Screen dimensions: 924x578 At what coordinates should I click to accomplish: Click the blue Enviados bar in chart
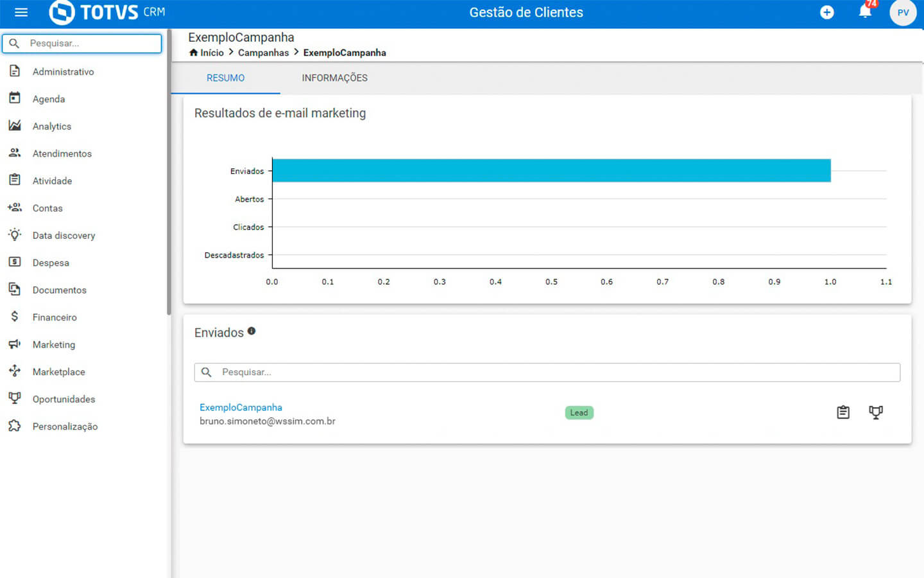tap(551, 171)
